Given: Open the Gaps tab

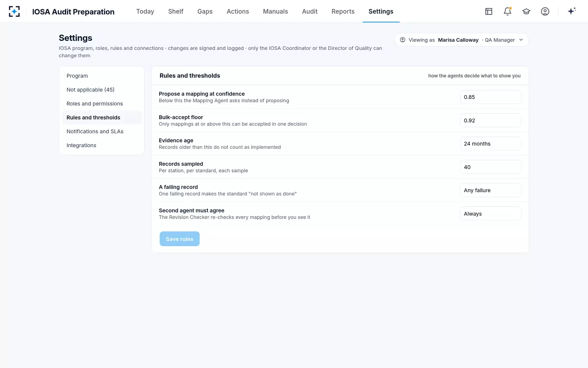Looking at the screenshot, I should tap(205, 11).
